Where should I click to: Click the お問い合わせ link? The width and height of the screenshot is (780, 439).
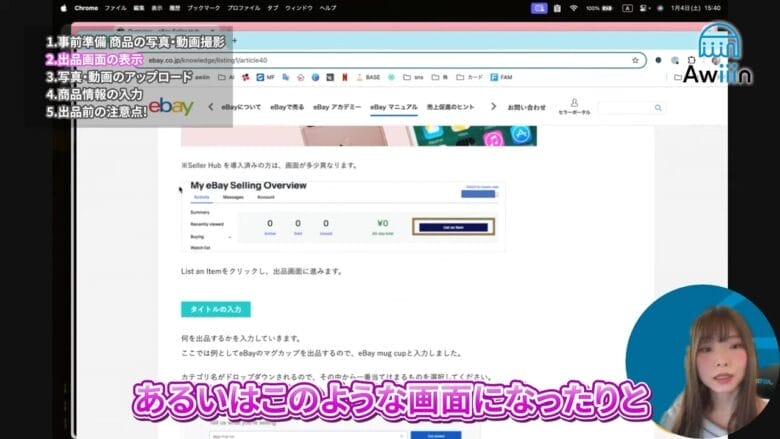526,107
